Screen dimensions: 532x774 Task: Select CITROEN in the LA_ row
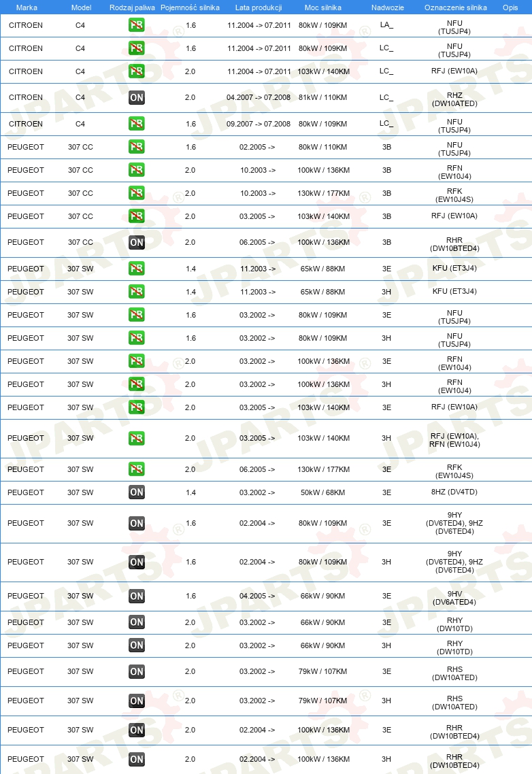coord(26,25)
